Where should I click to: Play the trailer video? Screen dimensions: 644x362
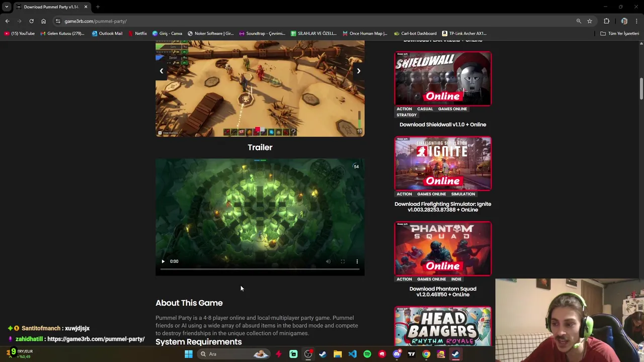click(163, 261)
